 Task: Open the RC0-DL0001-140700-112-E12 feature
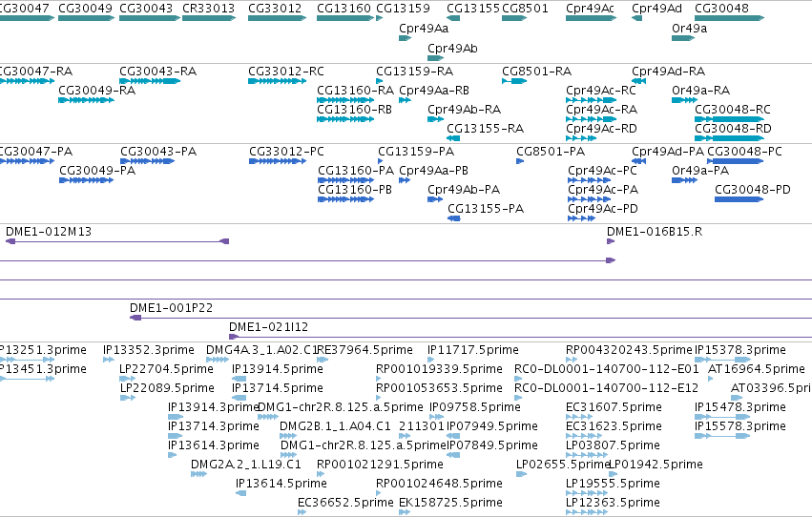[518, 398]
